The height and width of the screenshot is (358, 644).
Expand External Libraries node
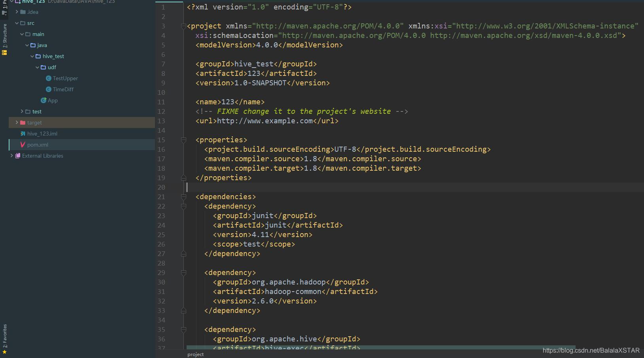coord(11,156)
